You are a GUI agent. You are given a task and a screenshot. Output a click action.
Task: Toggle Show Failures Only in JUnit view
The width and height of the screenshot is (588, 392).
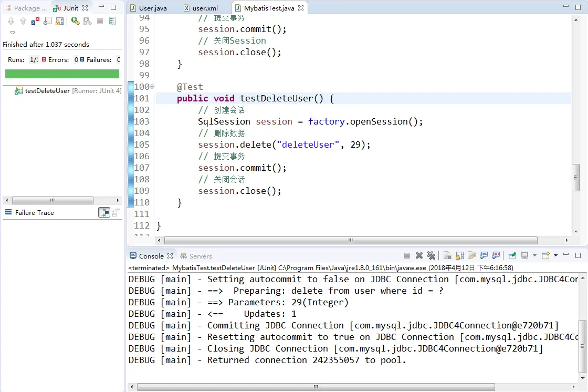pos(36,22)
